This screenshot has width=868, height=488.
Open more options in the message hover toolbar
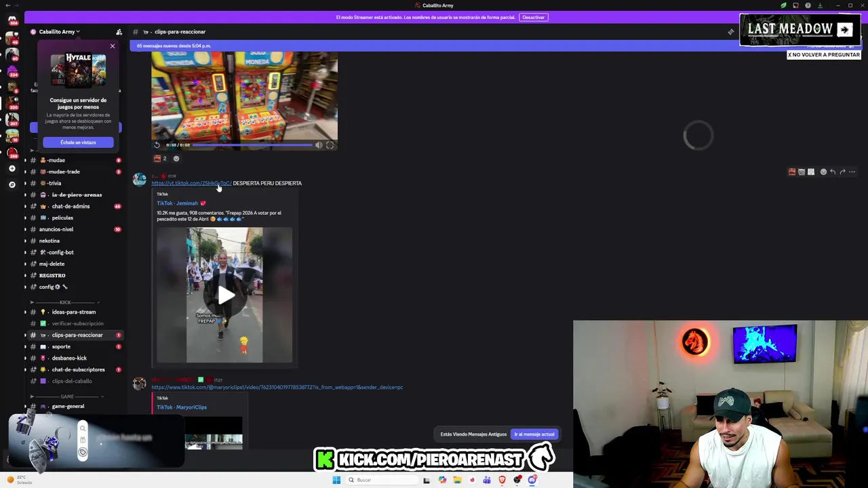pos(852,172)
